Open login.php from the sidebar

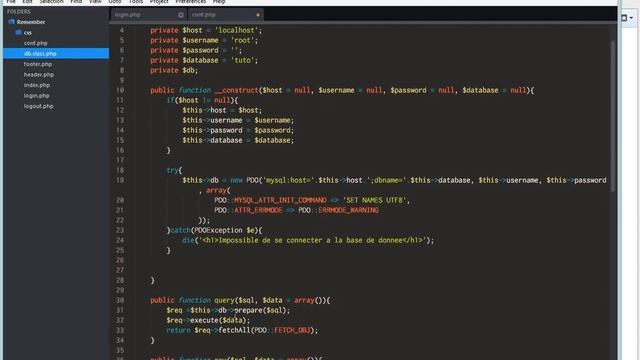[36, 96]
